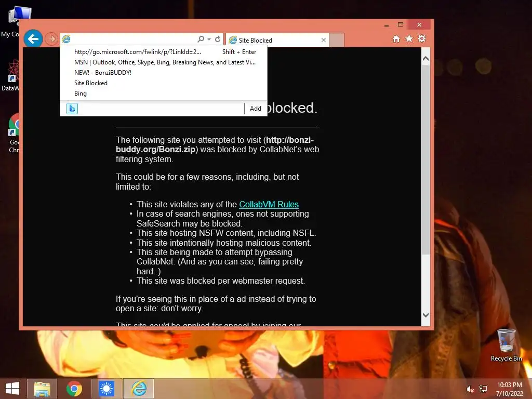Click the IE page icon in the address bar
This screenshot has height=399, width=532.
tap(66, 39)
